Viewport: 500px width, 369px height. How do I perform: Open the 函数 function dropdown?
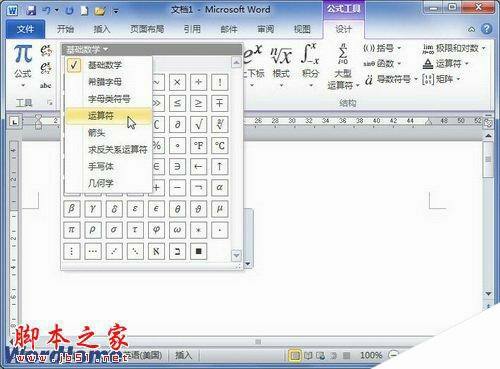382,63
